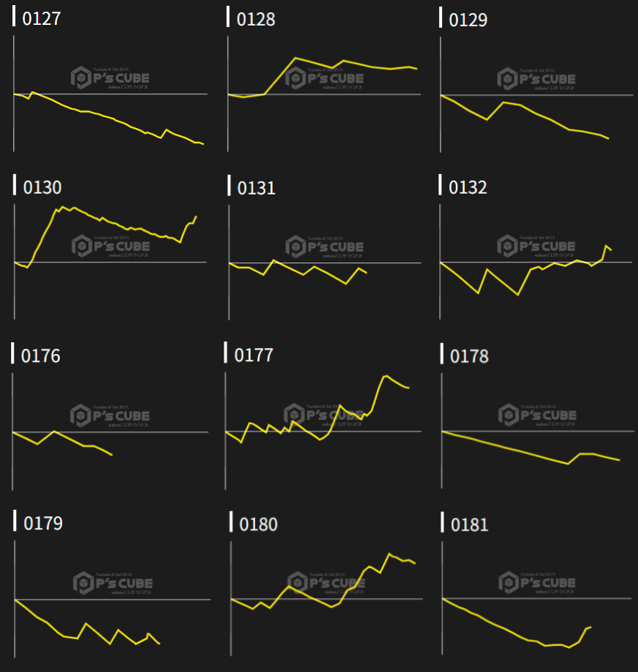This screenshot has height=672, width=638.
Task: Click the P's CUBE logo in chart 0176
Action: (x=109, y=415)
